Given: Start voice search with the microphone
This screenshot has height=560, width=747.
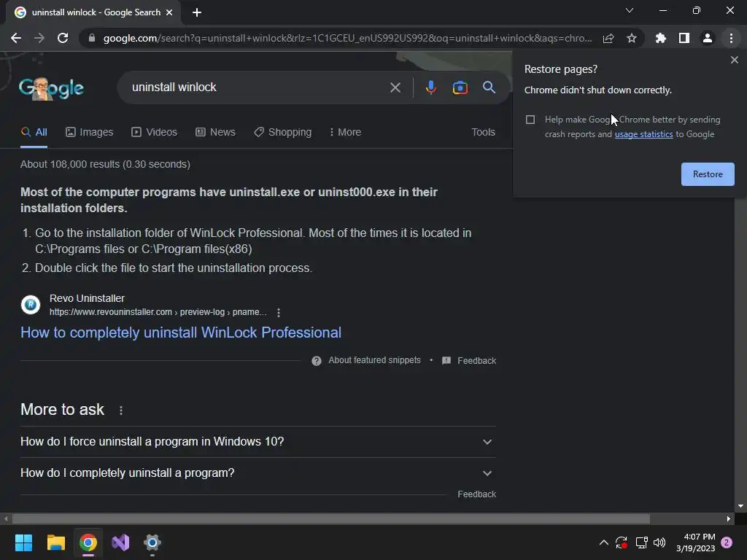Looking at the screenshot, I should 430,87.
